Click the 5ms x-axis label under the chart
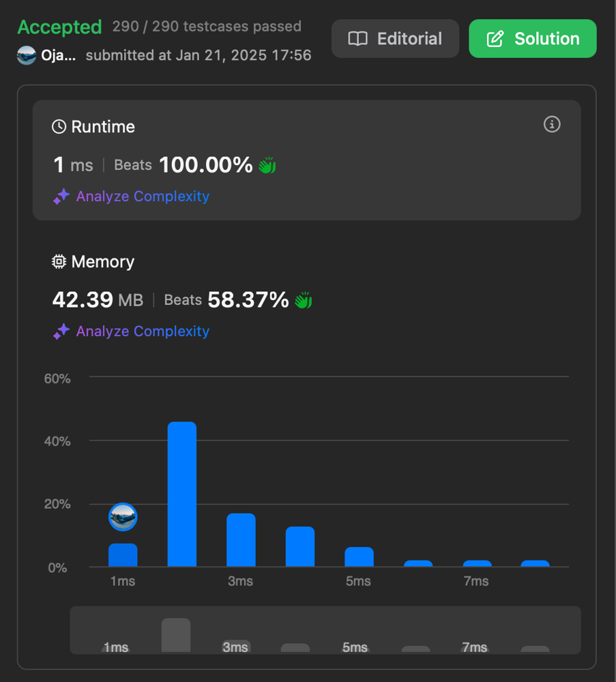Image resolution: width=616 pixels, height=682 pixels. [x=358, y=581]
